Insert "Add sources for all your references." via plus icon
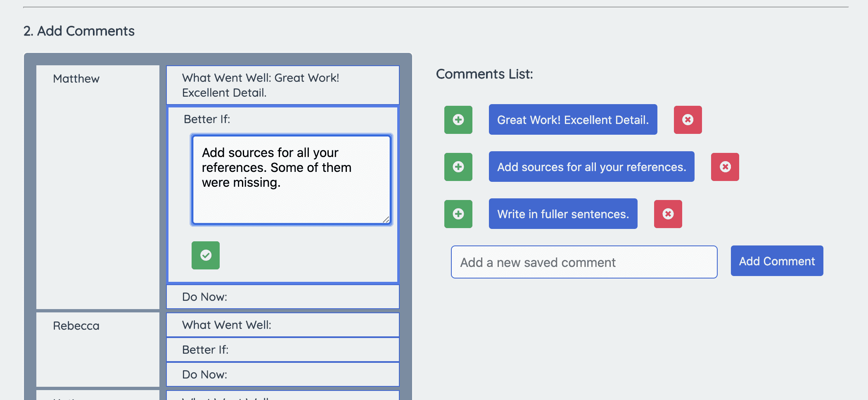The height and width of the screenshot is (400, 868). tap(458, 167)
